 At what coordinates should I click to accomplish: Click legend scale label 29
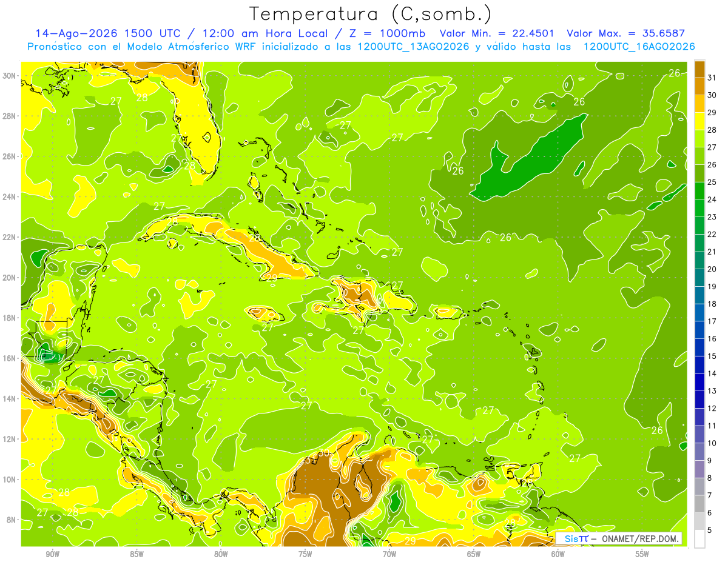712,113
